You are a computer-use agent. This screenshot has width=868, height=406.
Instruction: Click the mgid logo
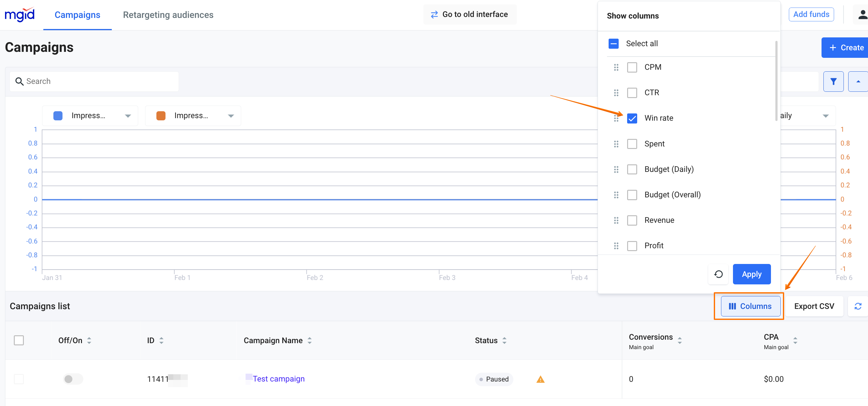[x=20, y=14]
